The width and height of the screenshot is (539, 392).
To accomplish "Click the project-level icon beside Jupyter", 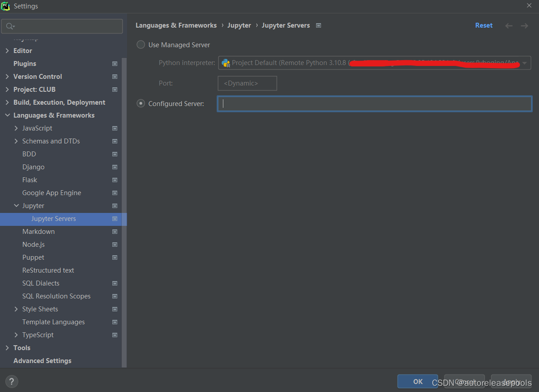I will point(115,206).
